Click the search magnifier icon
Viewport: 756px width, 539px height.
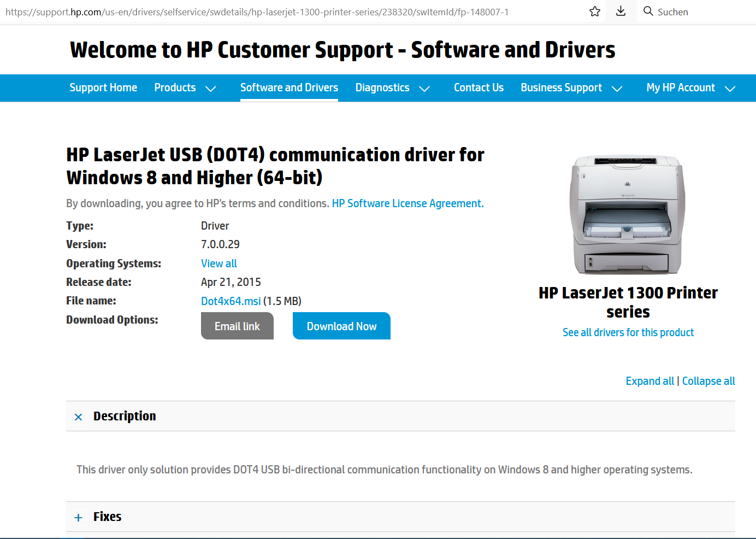click(648, 11)
